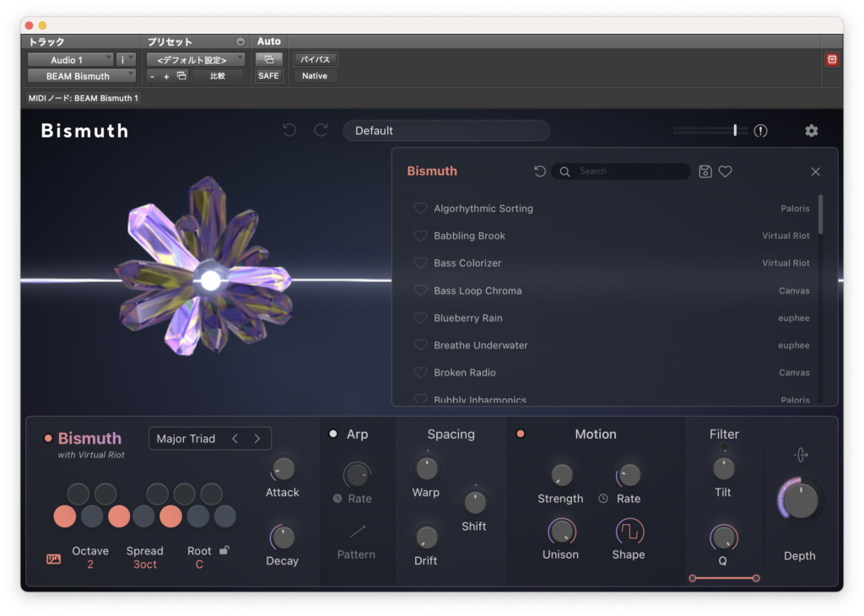Click the Spread value 3oct
This screenshot has width=864, height=616.
click(145, 565)
